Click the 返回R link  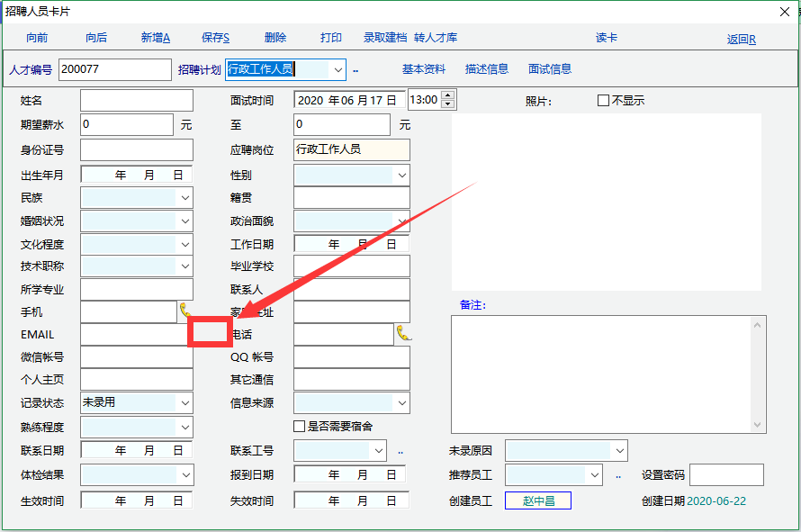click(x=741, y=40)
